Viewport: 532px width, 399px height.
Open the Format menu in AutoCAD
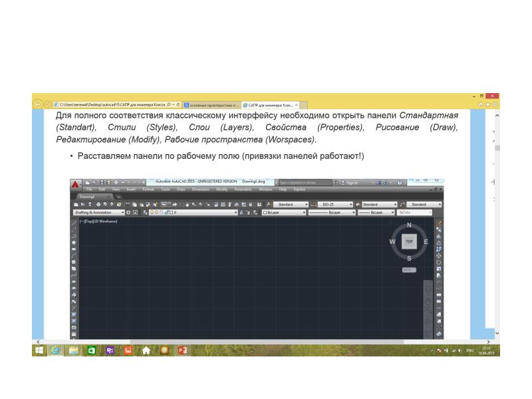148,190
